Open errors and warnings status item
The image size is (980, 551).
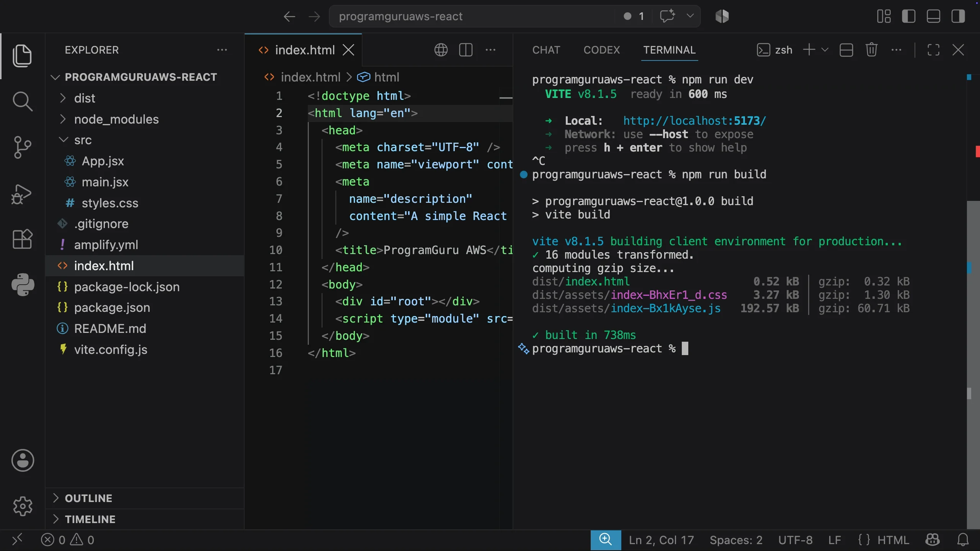[67, 540]
